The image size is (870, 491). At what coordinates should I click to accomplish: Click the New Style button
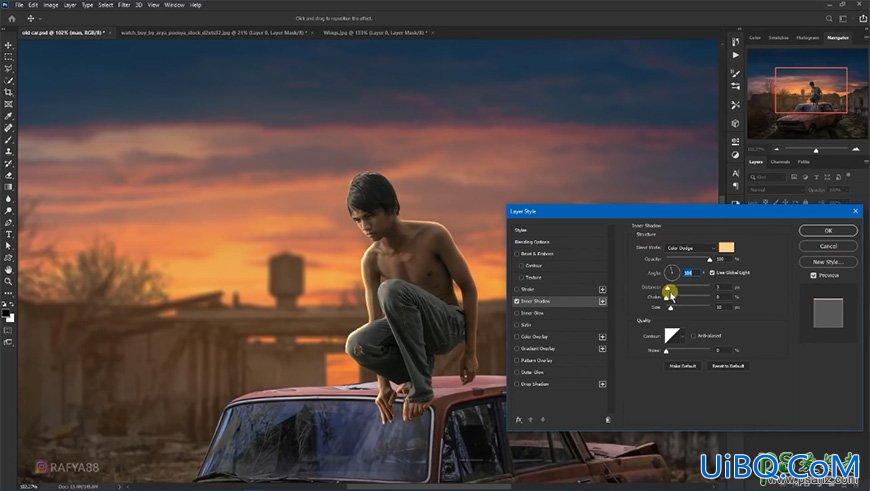[x=828, y=261]
